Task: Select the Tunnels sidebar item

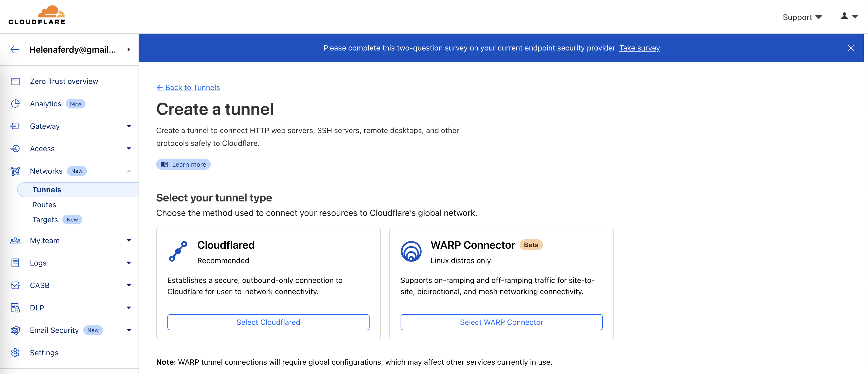Action: (x=47, y=190)
